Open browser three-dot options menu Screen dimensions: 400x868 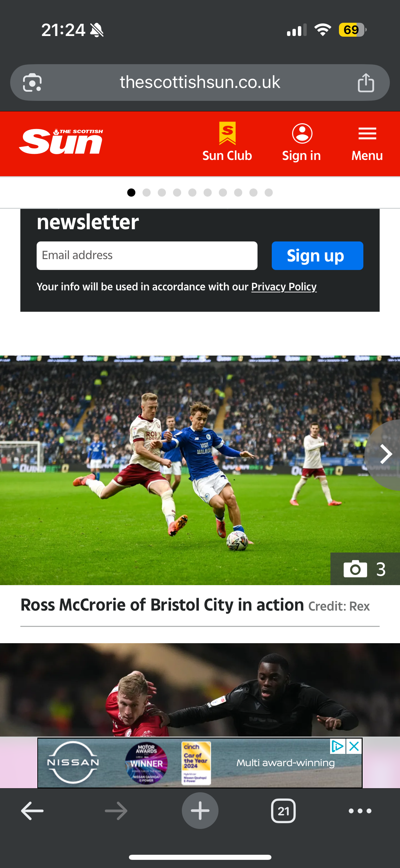click(x=360, y=811)
